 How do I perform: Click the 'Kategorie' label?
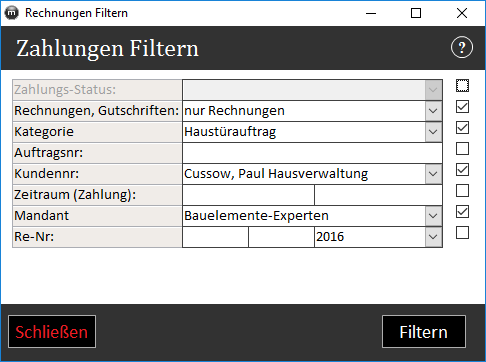tap(44, 132)
